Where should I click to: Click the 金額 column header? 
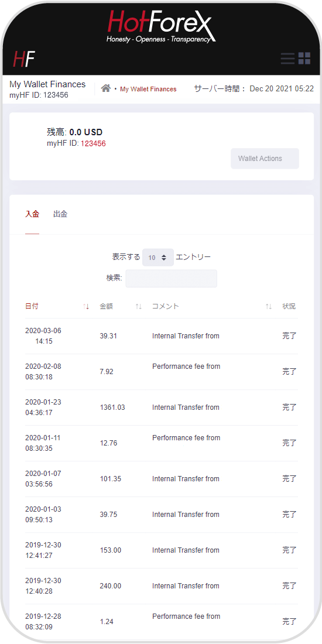tap(107, 306)
